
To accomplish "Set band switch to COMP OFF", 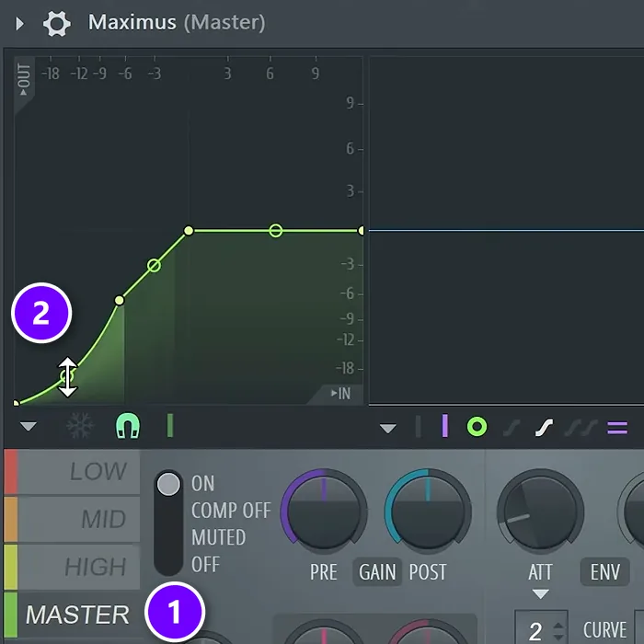I will pos(231,511).
